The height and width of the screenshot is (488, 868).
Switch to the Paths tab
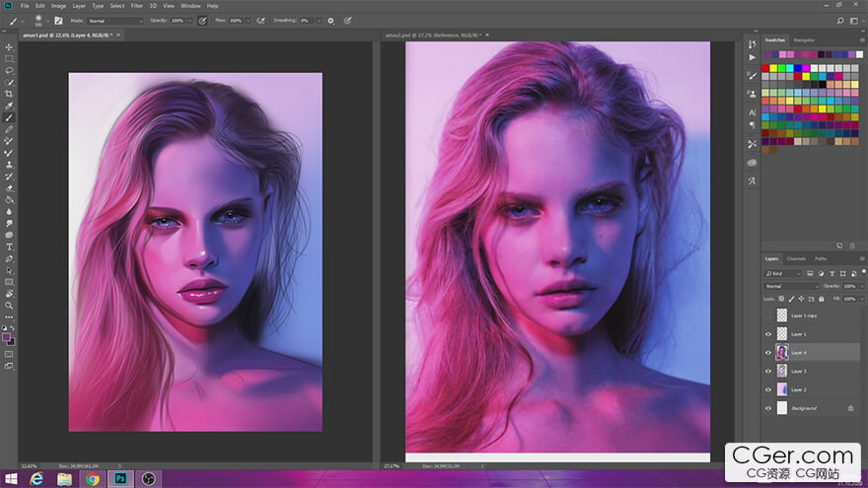(x=821, y=258)
